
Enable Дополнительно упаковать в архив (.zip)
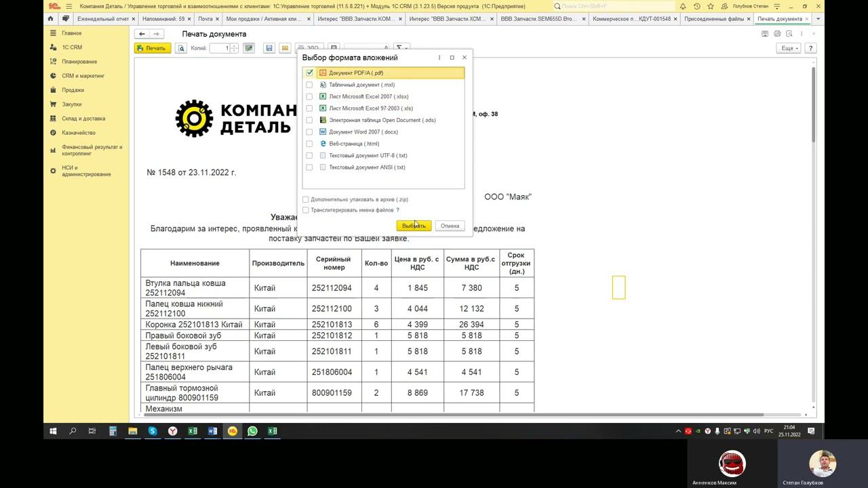[x=306, y=199]
